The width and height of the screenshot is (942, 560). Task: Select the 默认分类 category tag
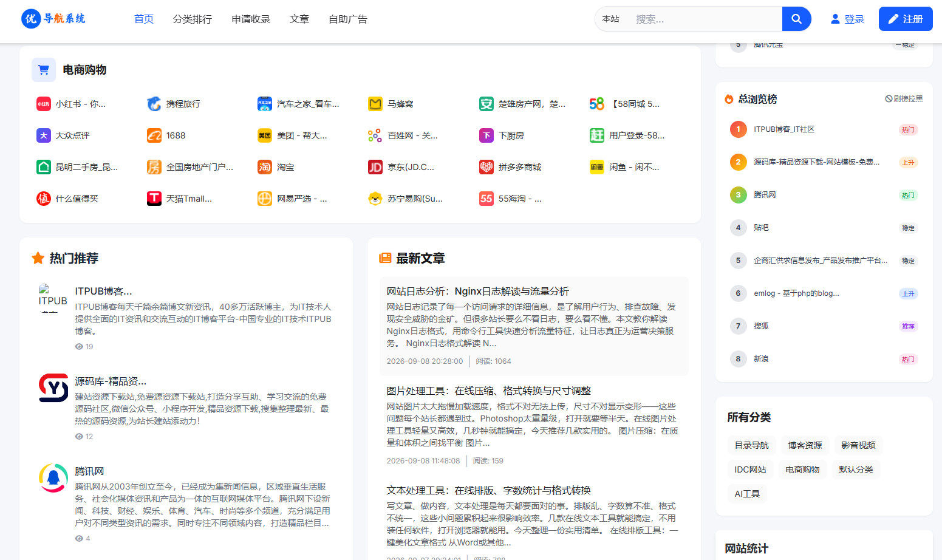856,470
